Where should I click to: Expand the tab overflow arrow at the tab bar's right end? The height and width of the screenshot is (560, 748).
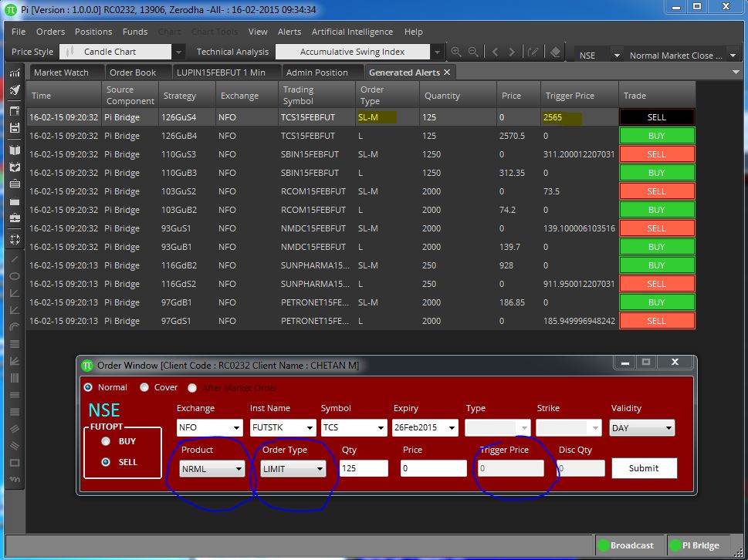pyautogui.click(x=735, y=73)
